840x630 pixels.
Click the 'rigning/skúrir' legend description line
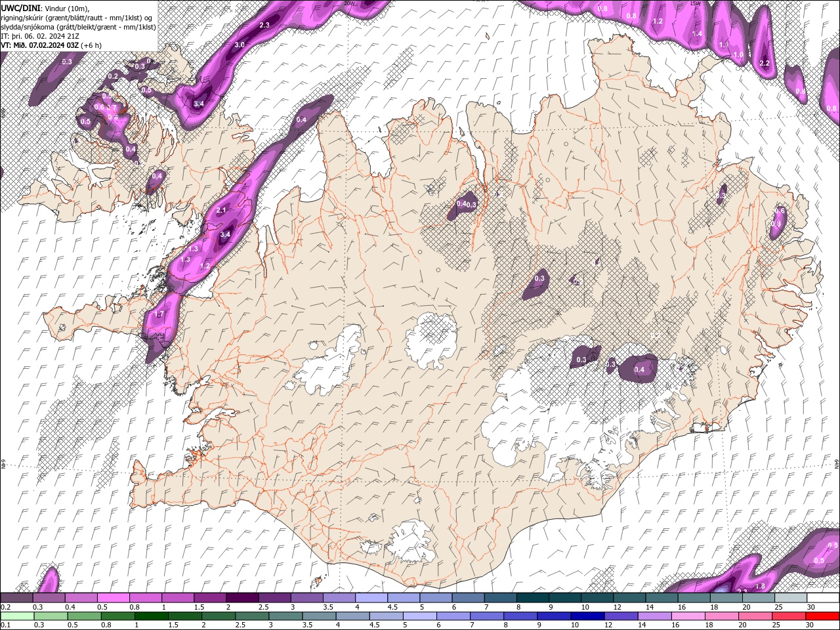click(x=77, y=18)
